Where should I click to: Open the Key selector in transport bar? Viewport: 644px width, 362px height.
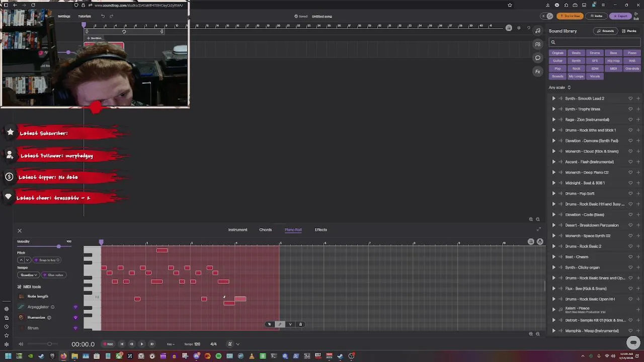pyautogui.click(x=171, y=344)
